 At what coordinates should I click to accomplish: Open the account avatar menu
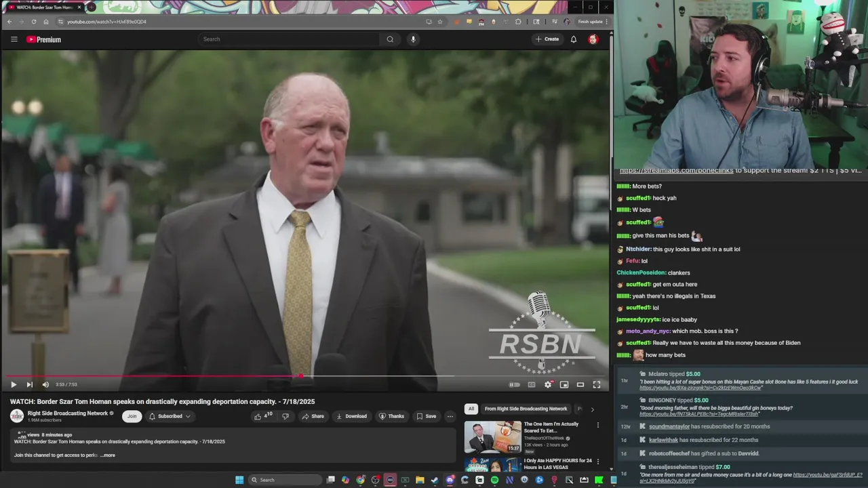(x=593, y=39)
